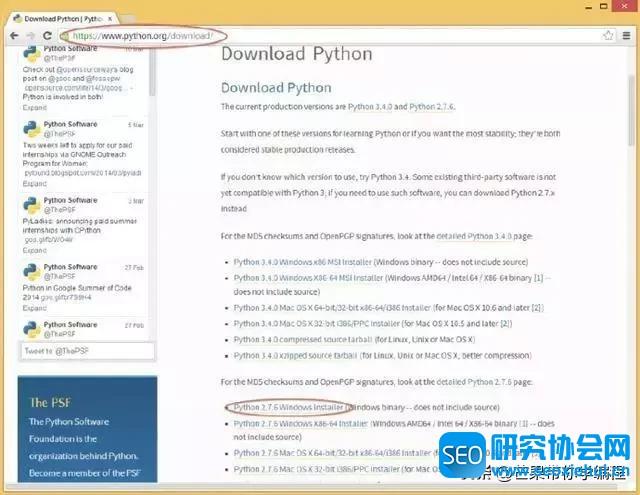
Task: Download Python 2.7.6 Windows Installer
Action: tap(289, 408)
